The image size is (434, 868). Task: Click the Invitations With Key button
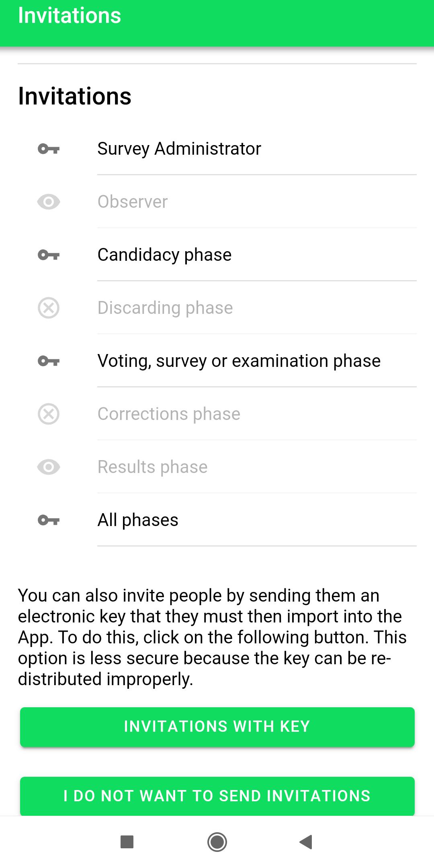click(217, 727)
